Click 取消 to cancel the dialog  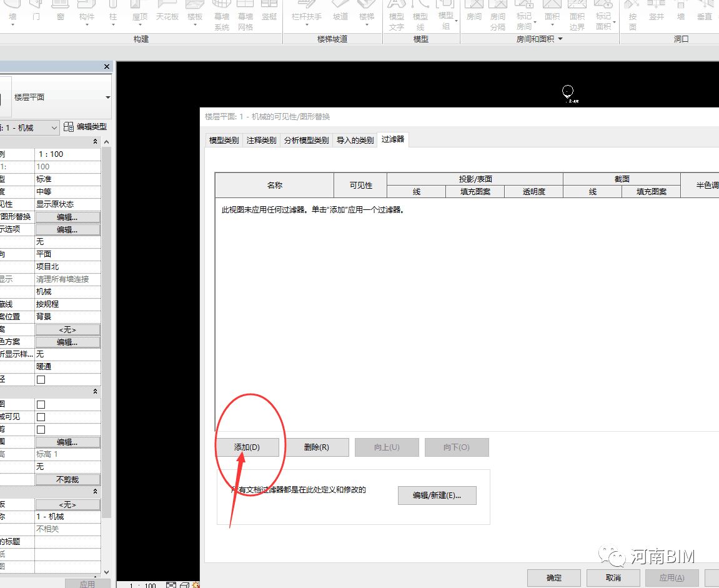point(613,578)
